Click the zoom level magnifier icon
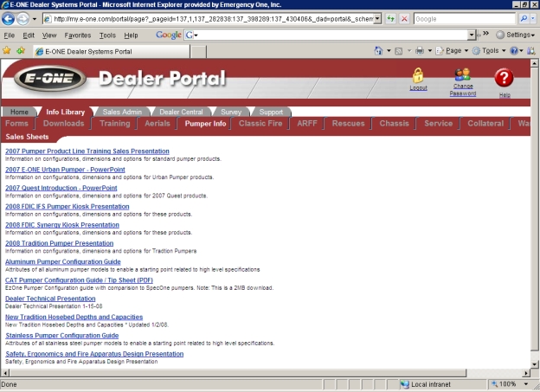This screenshot has height=392, width=540. coord(494,383)
